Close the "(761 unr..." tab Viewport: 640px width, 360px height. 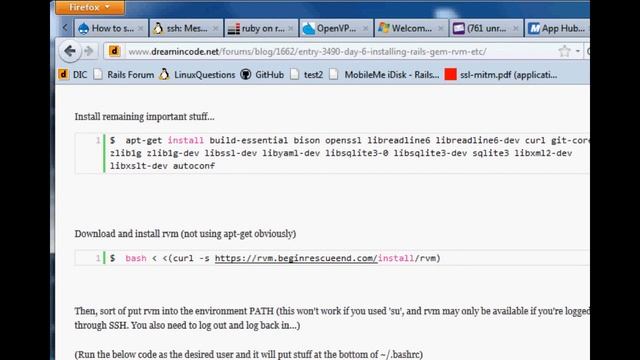point(516,29)
